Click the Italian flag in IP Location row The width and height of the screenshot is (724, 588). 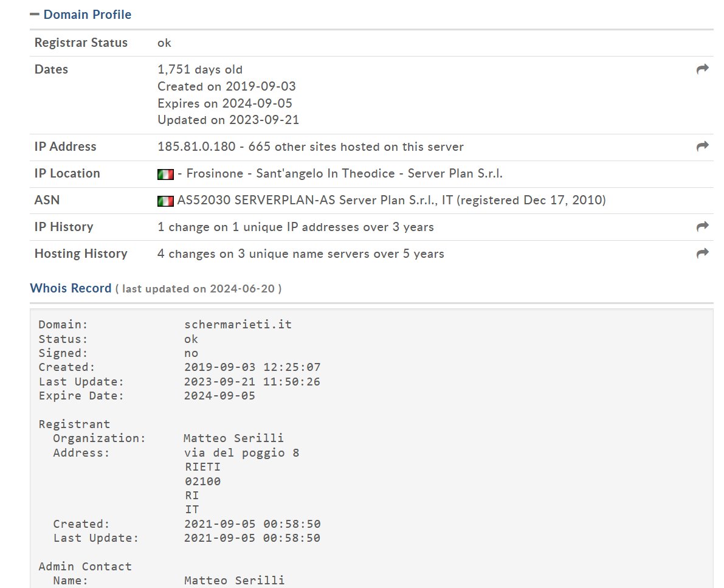pyautogui.click(x=165, y=174)
